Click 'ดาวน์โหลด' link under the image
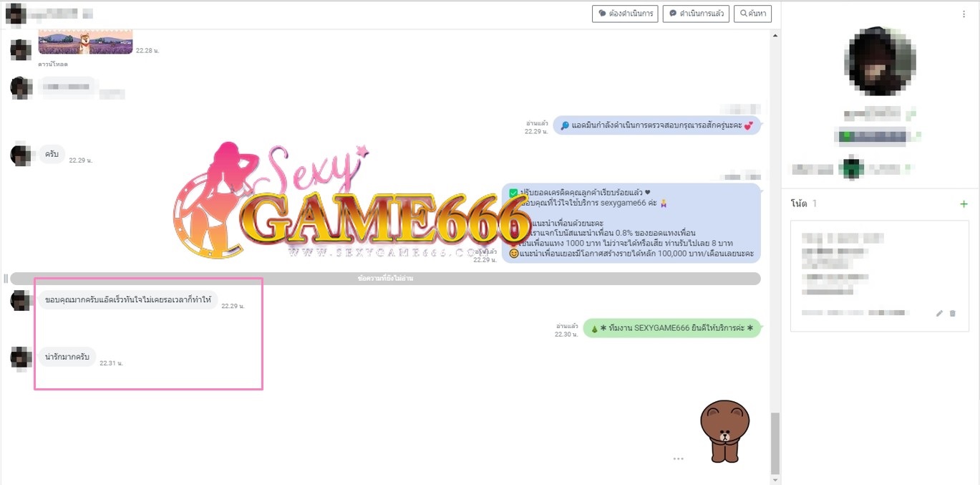The image size is (980, 485). pos(53,64)
